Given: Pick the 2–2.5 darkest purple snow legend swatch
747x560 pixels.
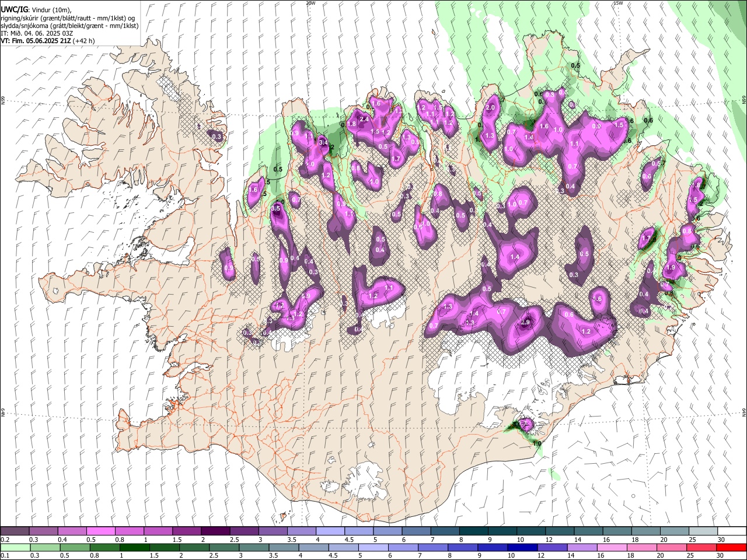Looking at the screenshot, I should point(215,531).
